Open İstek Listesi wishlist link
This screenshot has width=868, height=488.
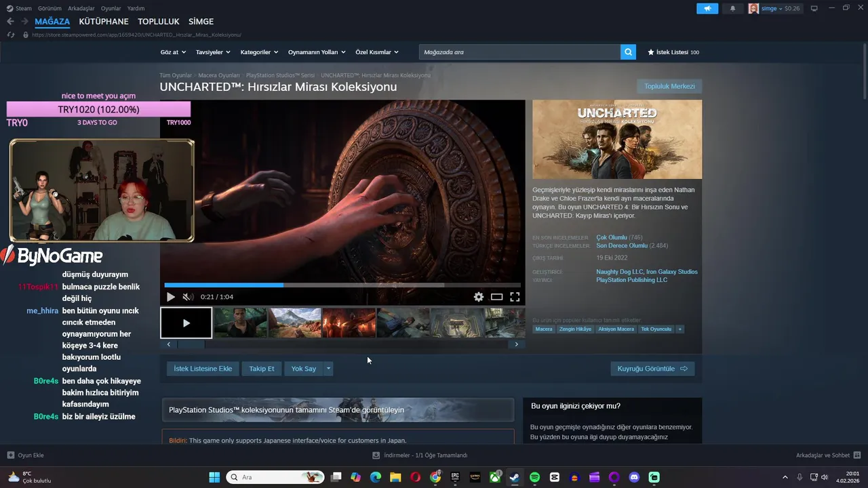coord(673,52)
